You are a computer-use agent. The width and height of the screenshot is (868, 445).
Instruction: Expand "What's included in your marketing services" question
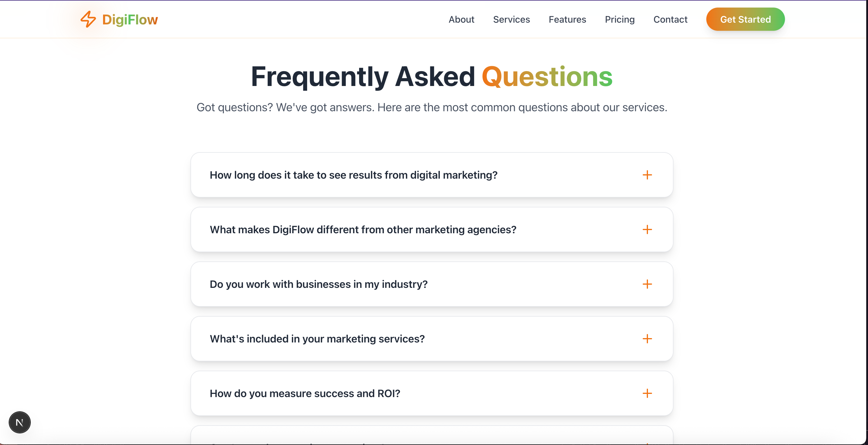coord(317,339)
